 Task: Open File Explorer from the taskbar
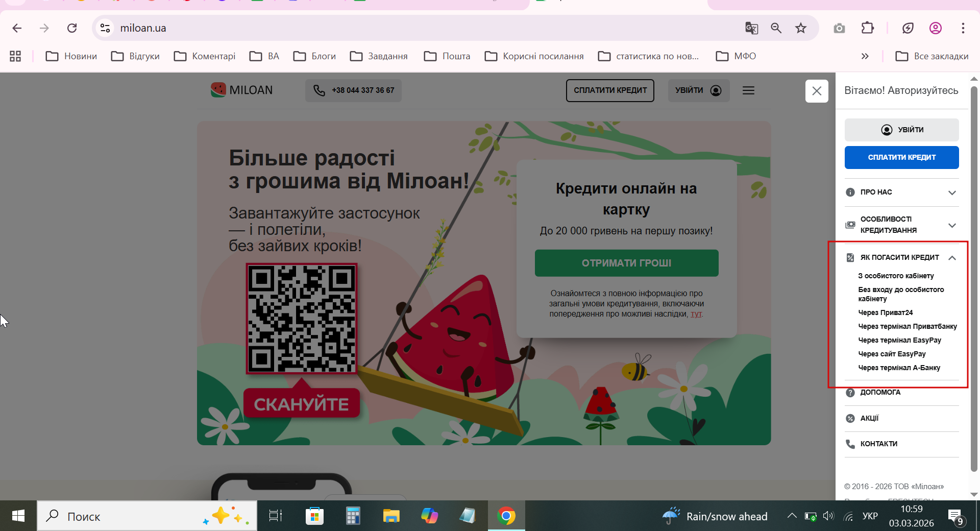(x=391, y=516)
